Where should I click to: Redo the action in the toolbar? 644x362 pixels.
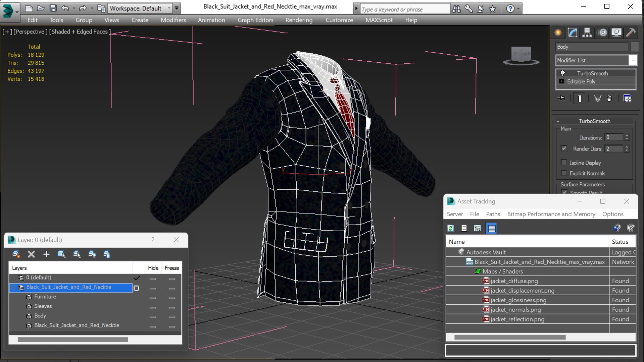coord(83,8)
